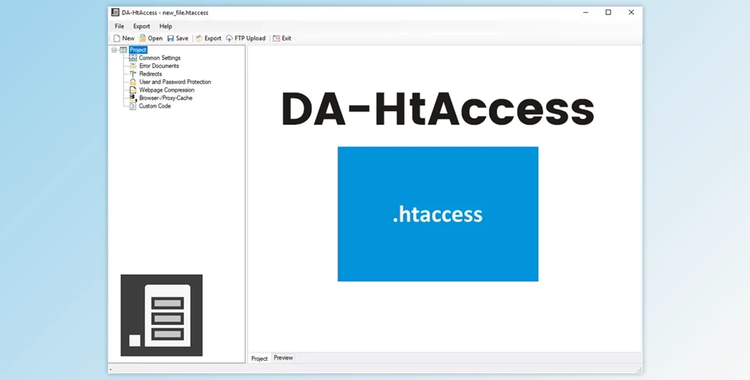Select the Project root tree item
This screenshot has width=750, height=380.
click(x=138, y=50)
